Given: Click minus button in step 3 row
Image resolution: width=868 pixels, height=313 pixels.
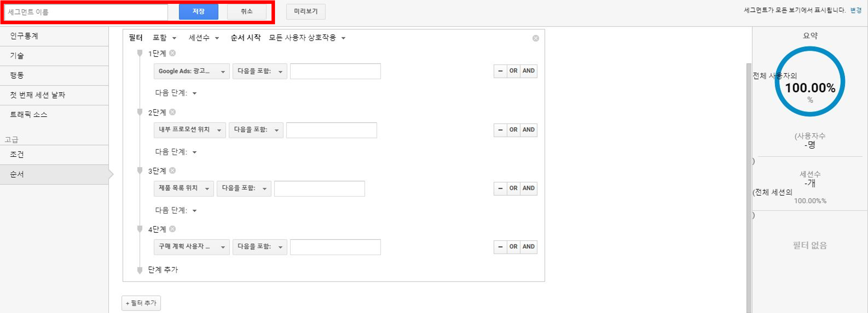Looking at the screenshot, I should click(x=500, y=189).
